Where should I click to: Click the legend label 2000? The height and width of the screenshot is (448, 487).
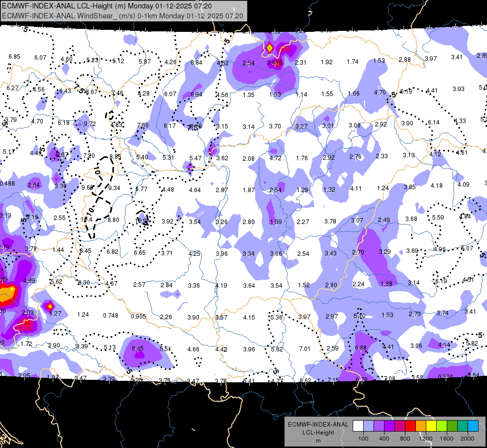pos(467,439)
